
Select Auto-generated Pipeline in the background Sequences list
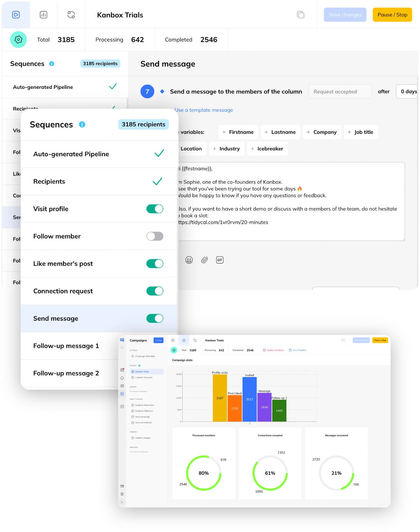pos(65,87)
